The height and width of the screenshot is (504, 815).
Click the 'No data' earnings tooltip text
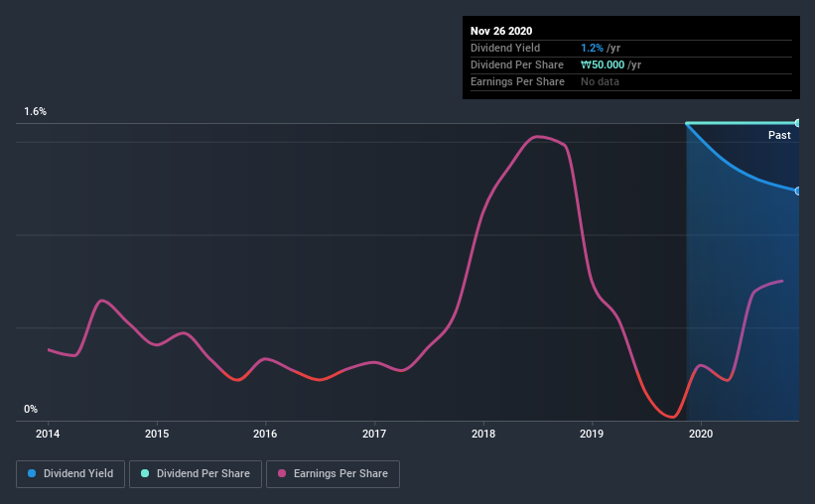click(x=600, y=81)
